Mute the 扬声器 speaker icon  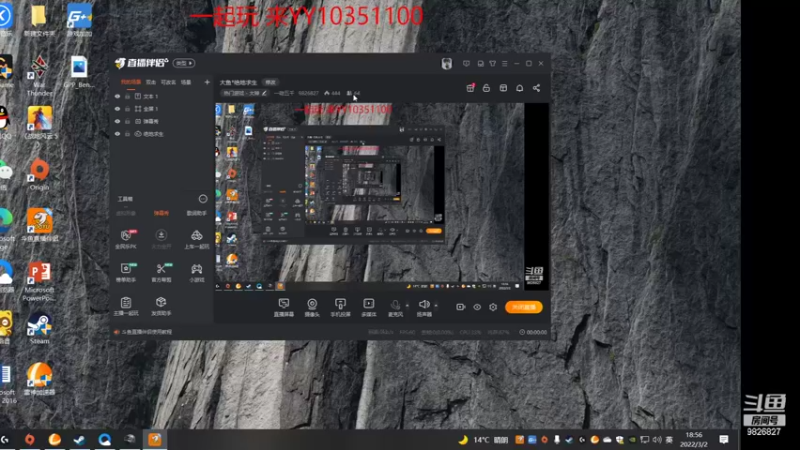tap(424, 305)
